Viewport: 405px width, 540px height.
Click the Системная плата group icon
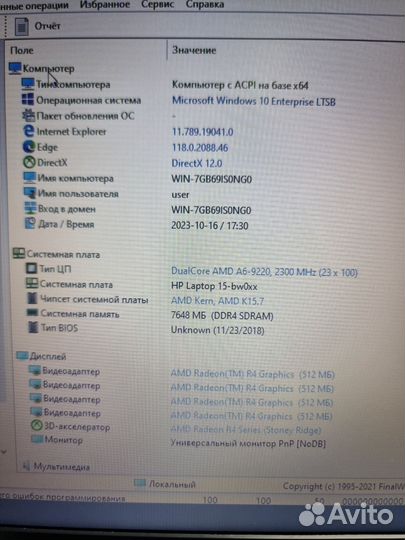coord(19,254)
